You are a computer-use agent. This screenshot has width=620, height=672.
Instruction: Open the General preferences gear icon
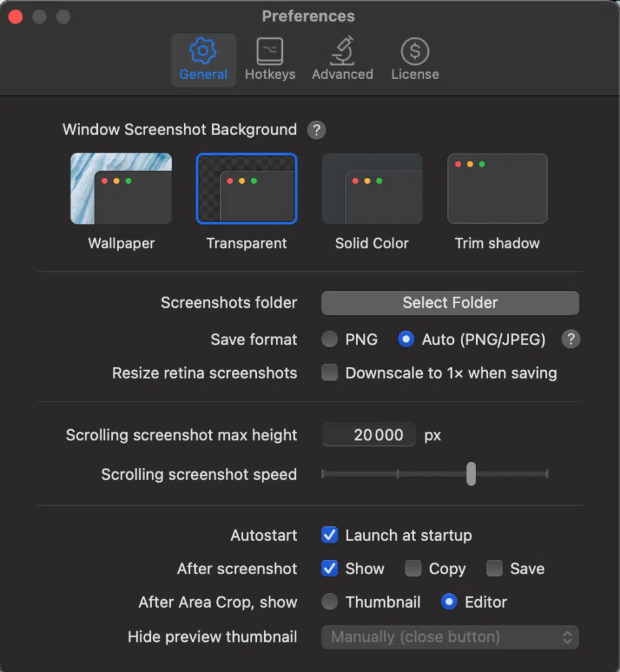[x=203, y=51]
